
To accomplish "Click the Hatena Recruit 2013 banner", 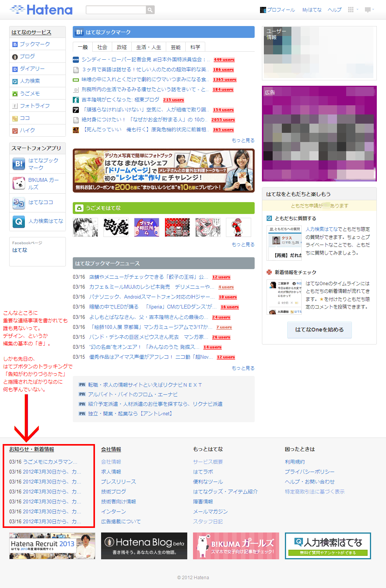I will coord(52,546).
